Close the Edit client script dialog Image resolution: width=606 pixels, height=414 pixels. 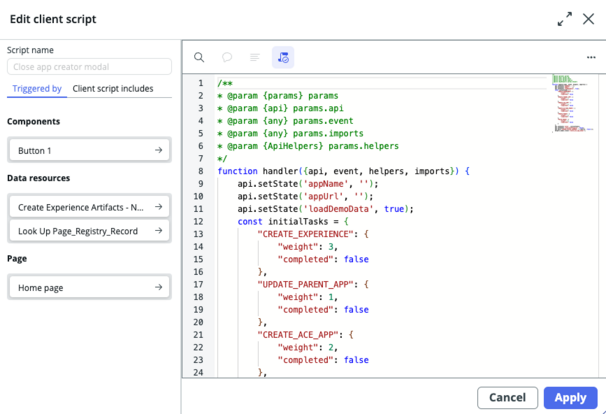(588, 19)
